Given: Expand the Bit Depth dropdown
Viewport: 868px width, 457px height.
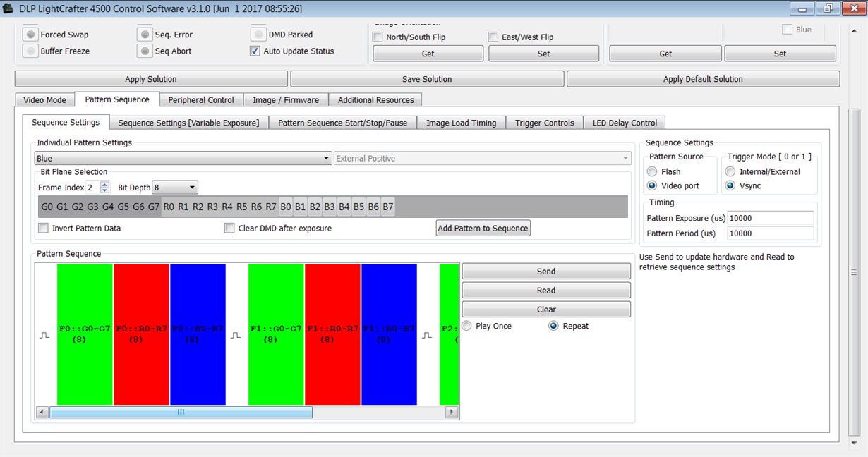Looking at the screenshot, I should [x=175, y=188].
